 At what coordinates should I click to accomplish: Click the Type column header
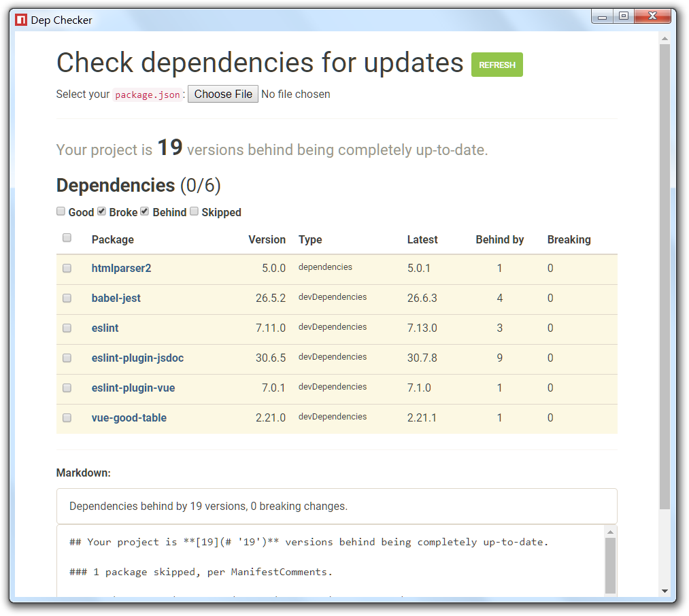(310, 239)
